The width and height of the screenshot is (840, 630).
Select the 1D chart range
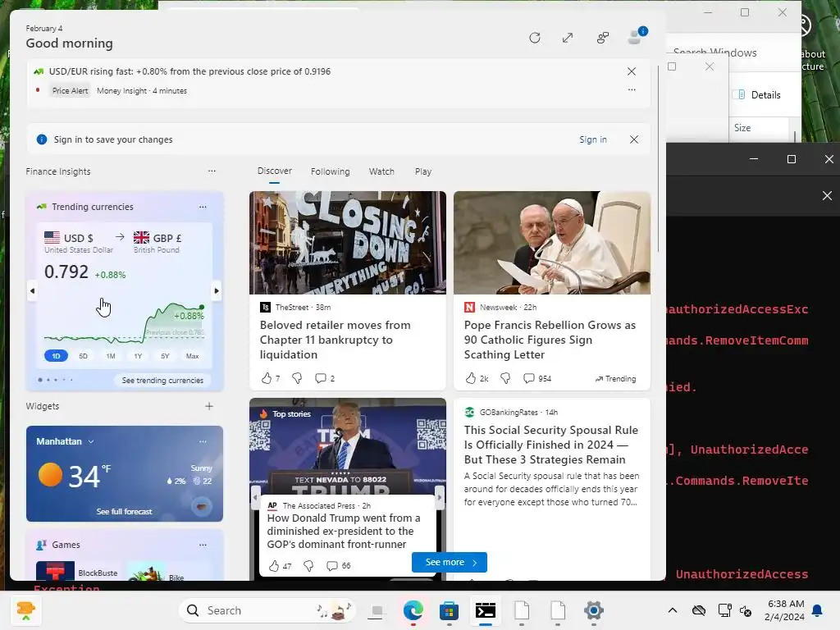[56, 356]
